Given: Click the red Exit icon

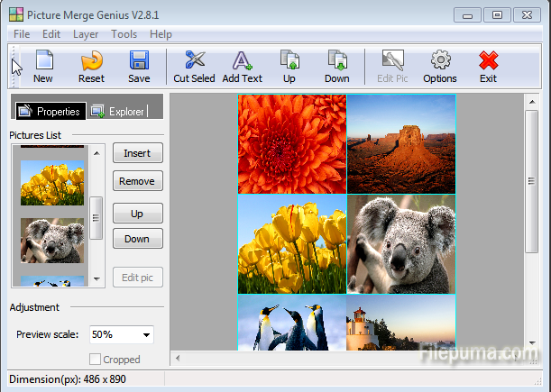Looking at the screenshot, I should [488, 65].
